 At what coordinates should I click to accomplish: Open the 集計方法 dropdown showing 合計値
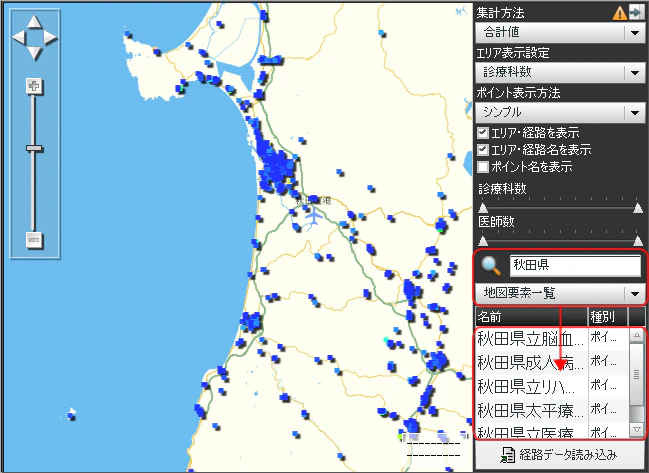560,32
